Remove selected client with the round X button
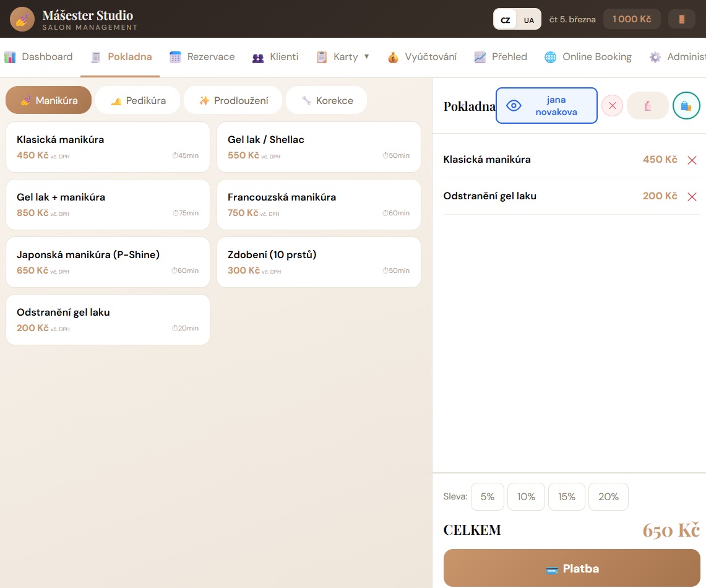The height and width of the screenshot is (588, 706). [612, 106]
